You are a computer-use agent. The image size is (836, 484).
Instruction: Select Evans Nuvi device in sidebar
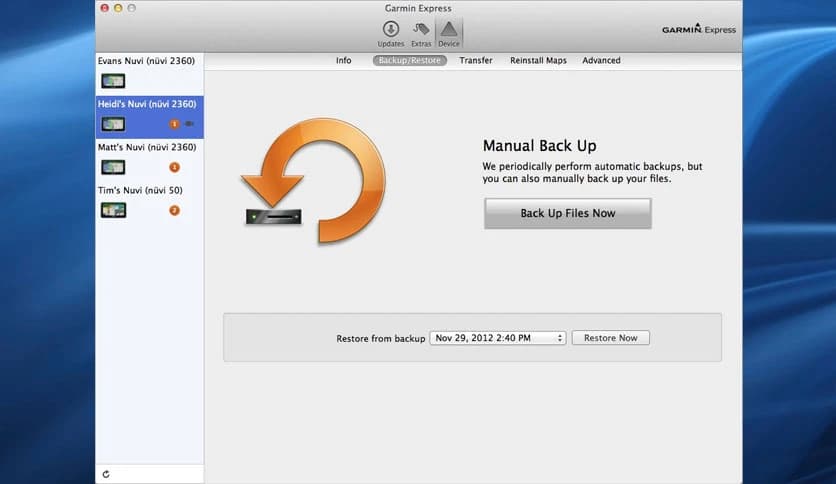pyautogui.click(x=149, y=74)
